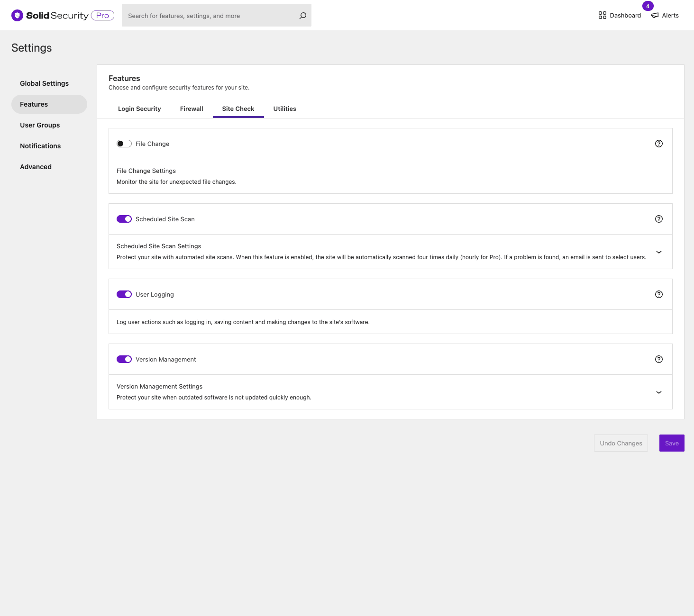Switch to the Login Security tab
This screenshot has height=616, width=694.
pos(139,109)
